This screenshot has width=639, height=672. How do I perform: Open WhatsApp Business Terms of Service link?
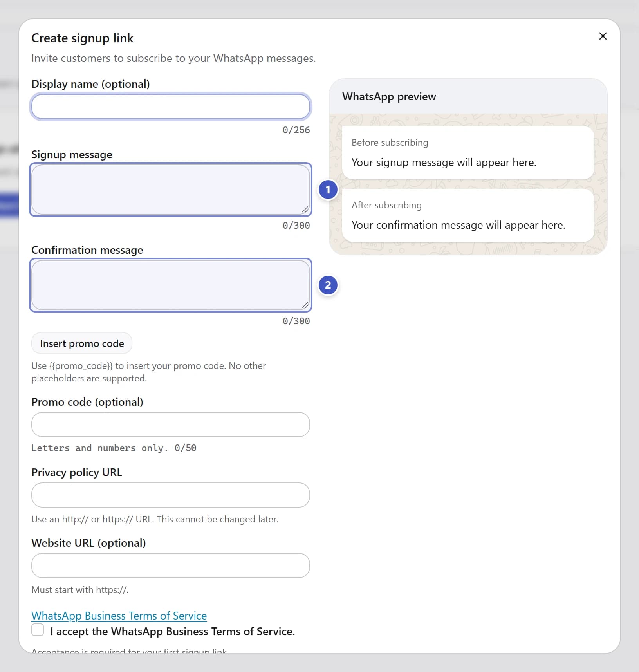pos(119,616)
